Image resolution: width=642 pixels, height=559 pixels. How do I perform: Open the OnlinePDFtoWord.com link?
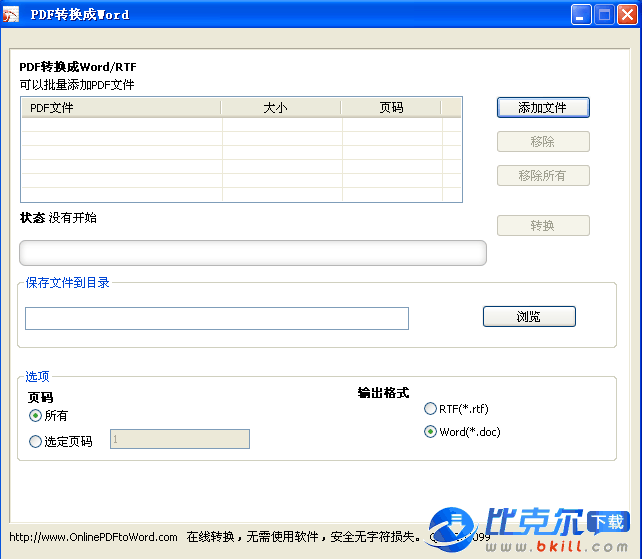click(x=93, y=537)
